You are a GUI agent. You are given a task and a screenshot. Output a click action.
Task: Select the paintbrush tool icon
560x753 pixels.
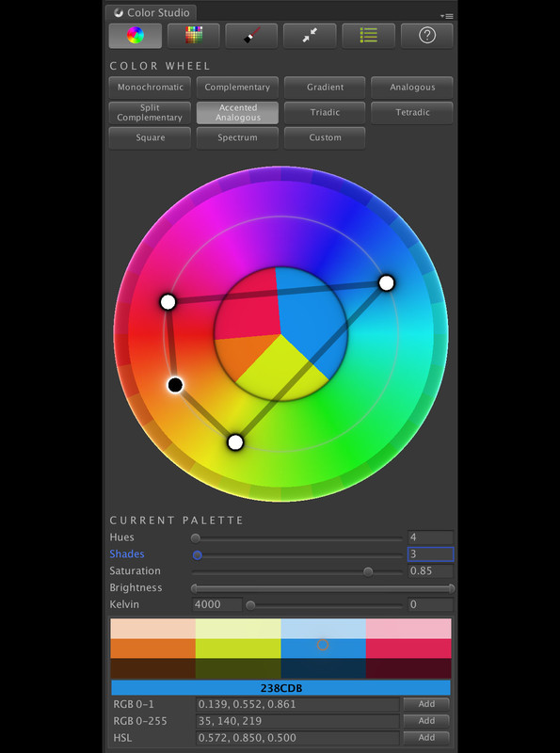click(251, 36)
